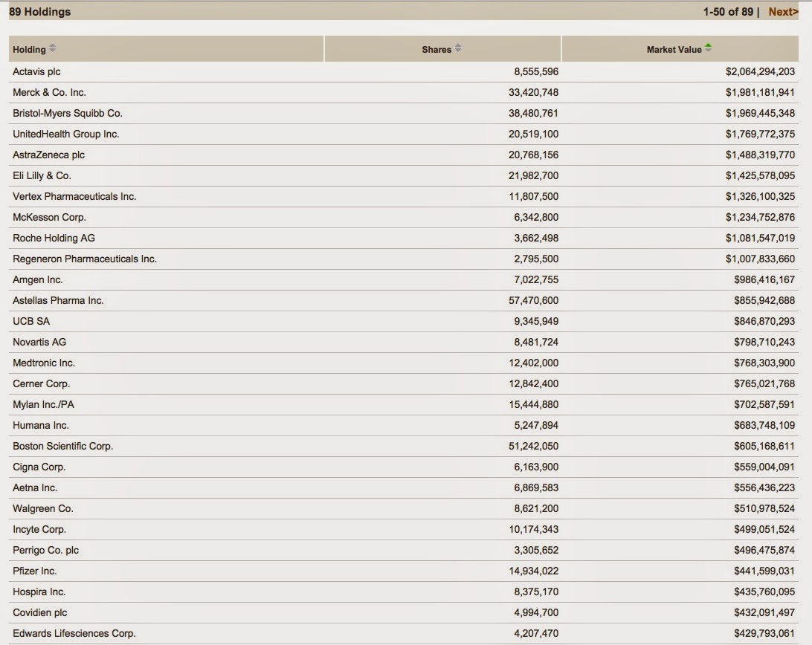Select UCB SA holding name
This screenshot has width=812, height=645.
(x=31, y=322)
